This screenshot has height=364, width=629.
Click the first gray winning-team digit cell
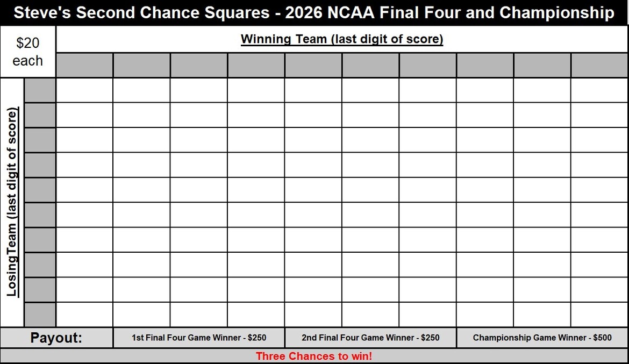(84, 65)
